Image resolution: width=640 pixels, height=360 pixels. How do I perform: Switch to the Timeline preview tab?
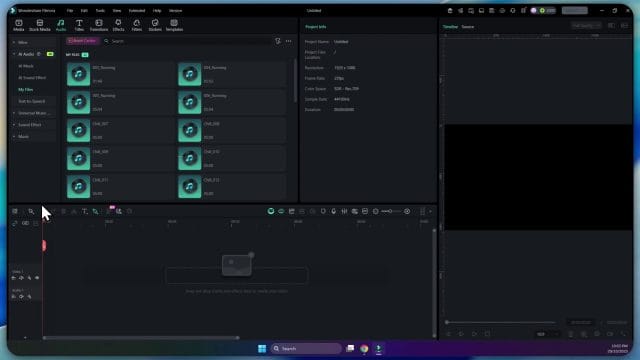coord(450,27)
